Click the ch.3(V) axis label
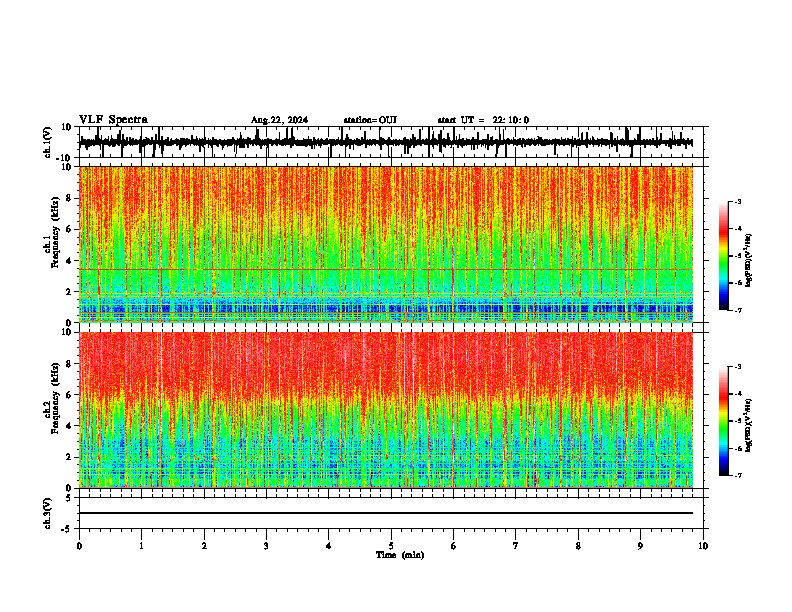Image resolution: width=792 pixels, height=612 pixels. [x=47, y=513]
